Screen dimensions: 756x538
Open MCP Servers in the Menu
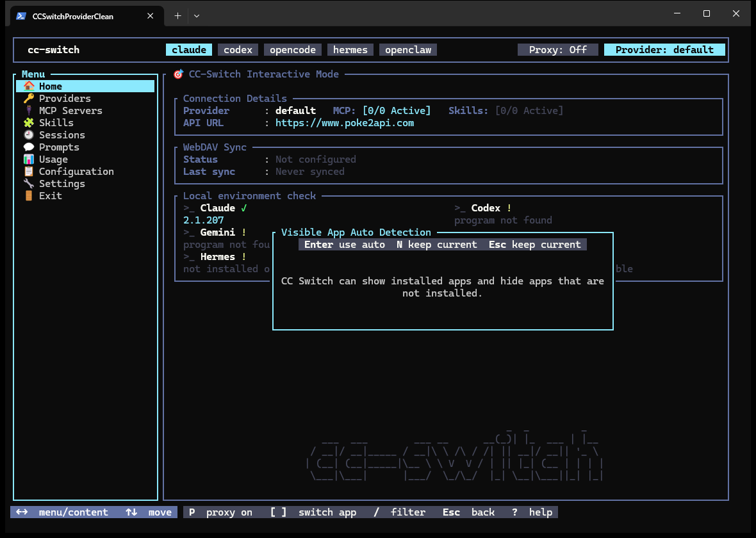point(85,110)
